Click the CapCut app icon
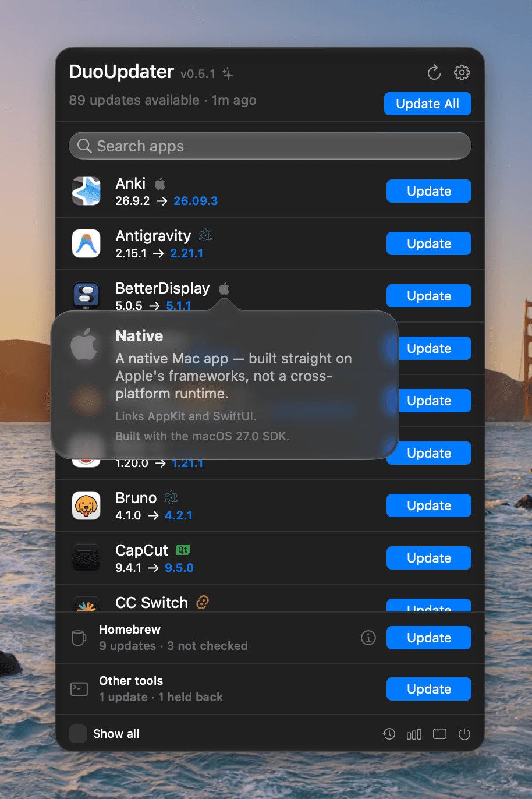Viewport: 532px width, 799px height. coord(86,558)
